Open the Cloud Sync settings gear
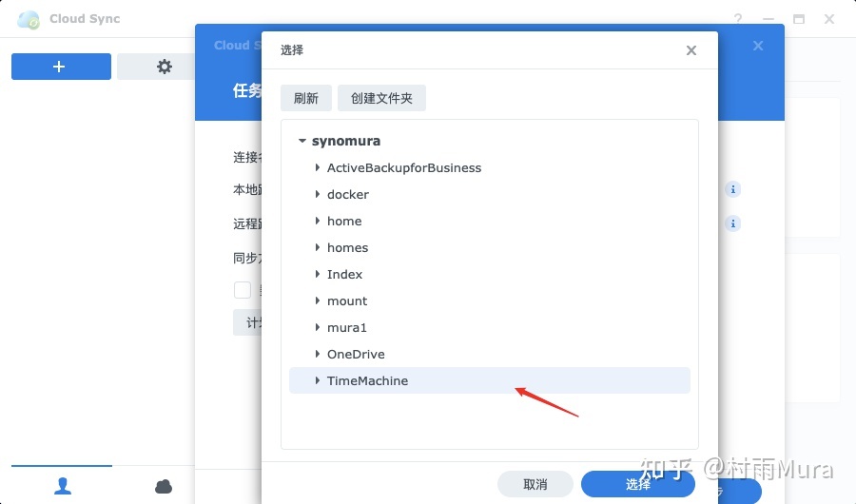Image resolution: width=856 pixels, height=504 pixels. tap(164, 67)
